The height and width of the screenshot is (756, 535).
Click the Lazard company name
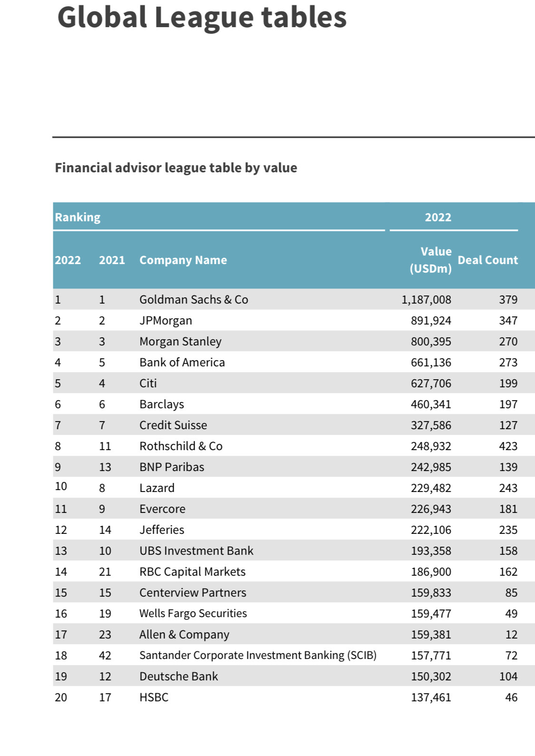[157, 488]
